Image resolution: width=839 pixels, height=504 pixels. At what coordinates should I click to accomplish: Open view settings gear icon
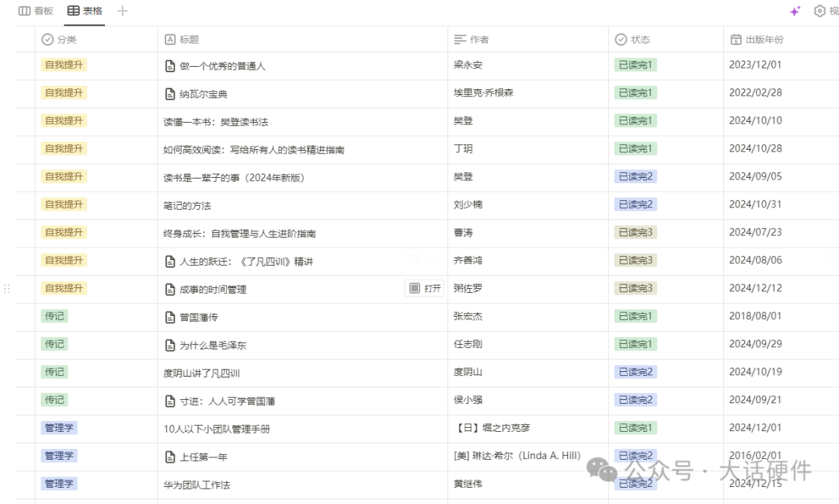pyautogui.click(x=820, y=11)
